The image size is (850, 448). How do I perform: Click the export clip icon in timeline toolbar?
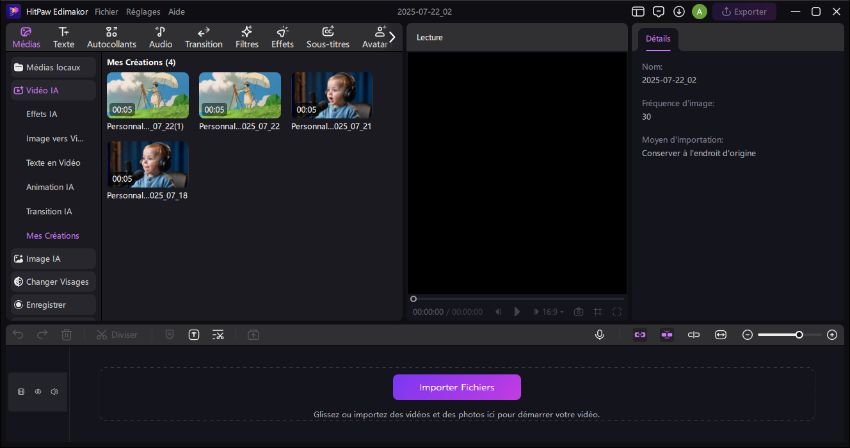253,335
